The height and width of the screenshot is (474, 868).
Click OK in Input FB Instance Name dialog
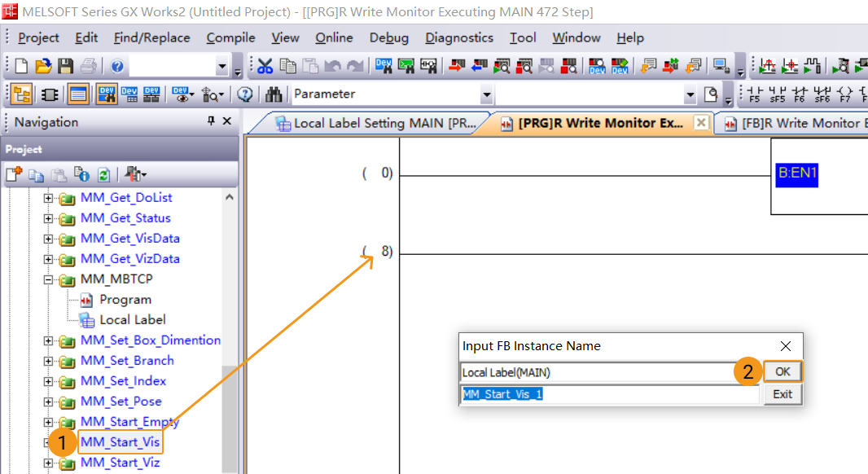pos(783,371)
